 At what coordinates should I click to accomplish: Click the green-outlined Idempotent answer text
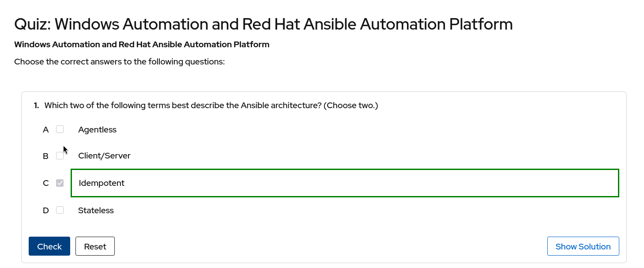pos(102,183)
